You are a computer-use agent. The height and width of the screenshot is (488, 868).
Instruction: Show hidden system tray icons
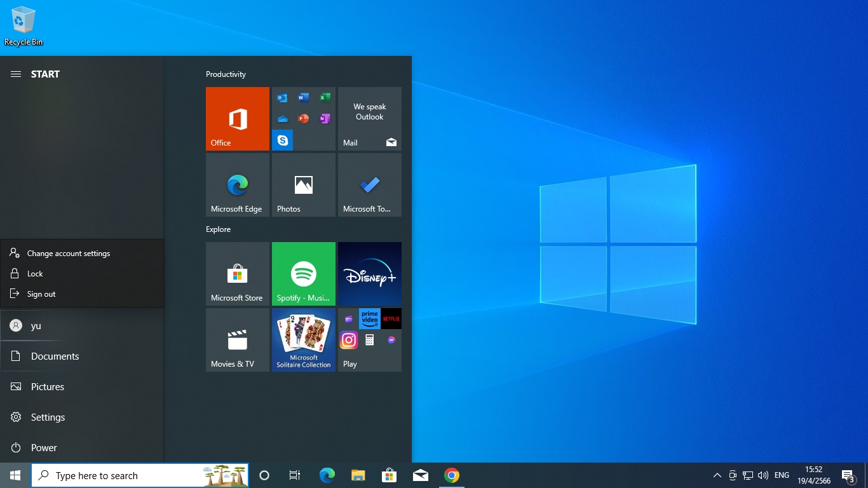717,475
